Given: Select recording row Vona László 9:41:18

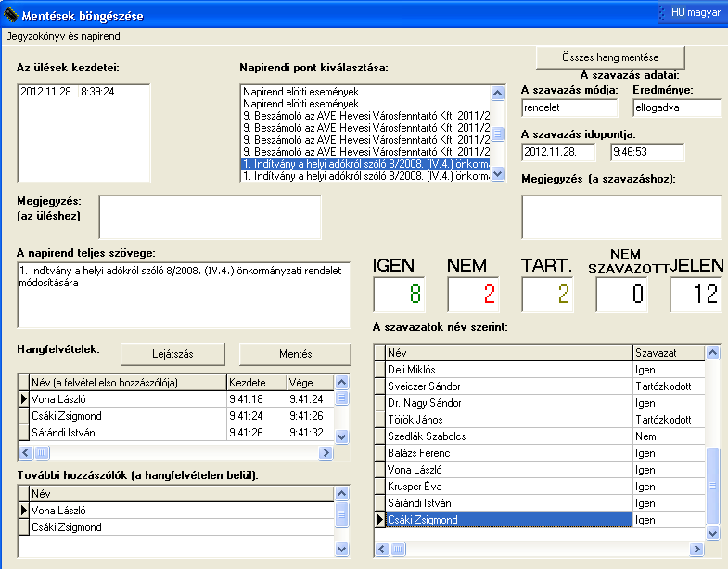Looking at the screenshot, I should pyautogui.click(x=176, y=399).
